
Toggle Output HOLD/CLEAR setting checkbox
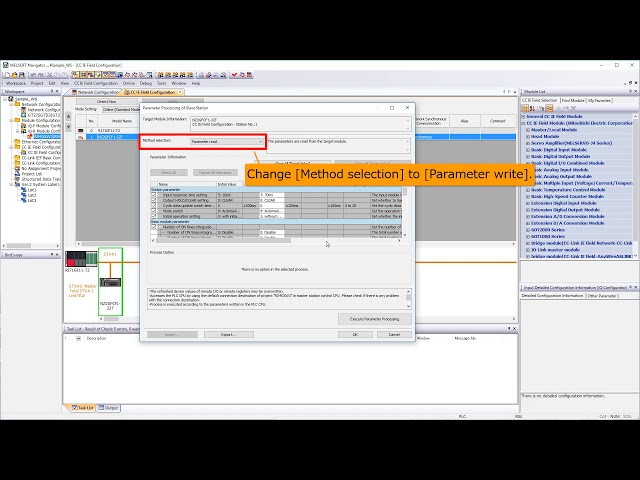(x=154, y=200)
